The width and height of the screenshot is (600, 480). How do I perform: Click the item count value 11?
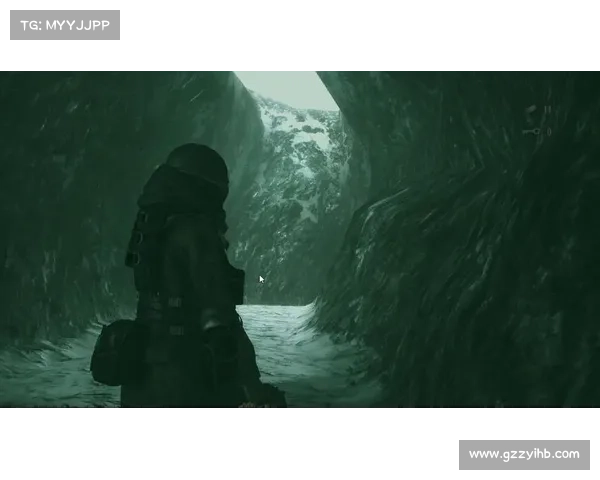click(x=548, y=109)
